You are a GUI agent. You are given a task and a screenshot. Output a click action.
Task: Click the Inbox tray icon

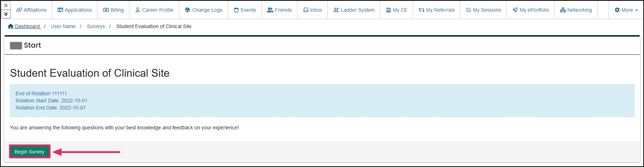(x=306, y=10)
